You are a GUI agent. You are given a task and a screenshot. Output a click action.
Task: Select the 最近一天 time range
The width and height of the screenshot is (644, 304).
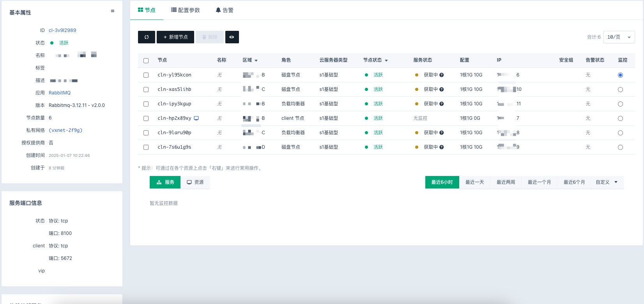[x=474, y=182]
